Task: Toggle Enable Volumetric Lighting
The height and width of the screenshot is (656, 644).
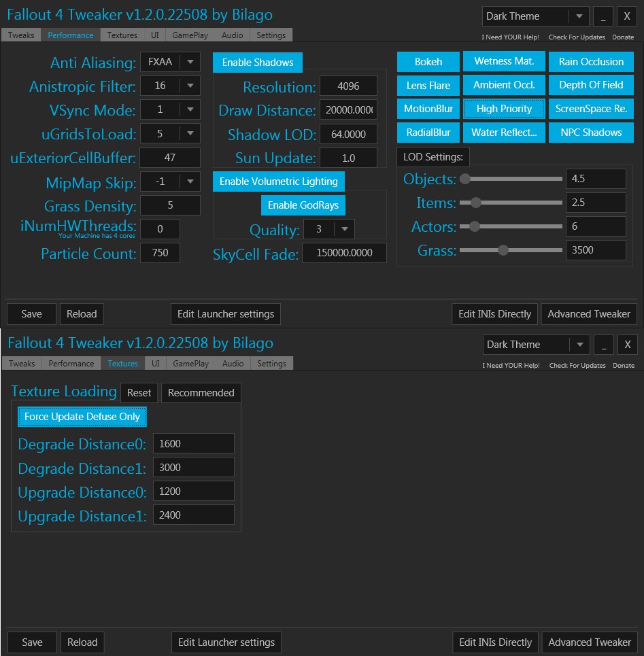Action: click(278, 182)
